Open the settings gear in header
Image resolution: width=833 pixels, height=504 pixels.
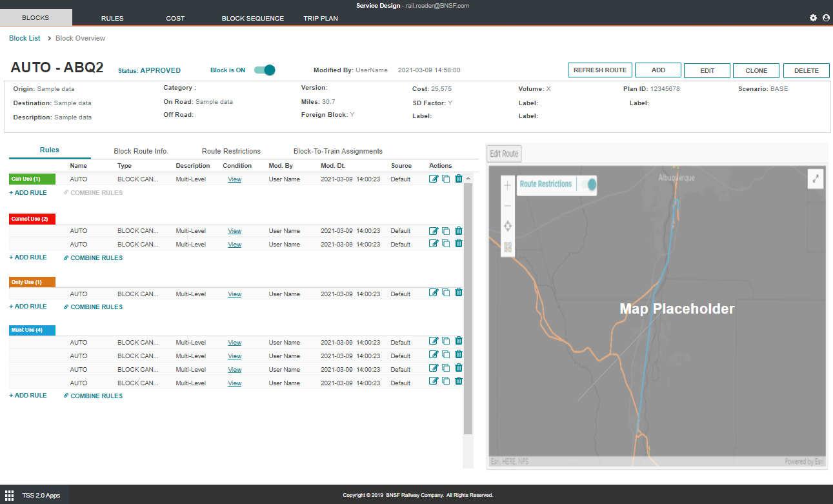pos(813,18)
